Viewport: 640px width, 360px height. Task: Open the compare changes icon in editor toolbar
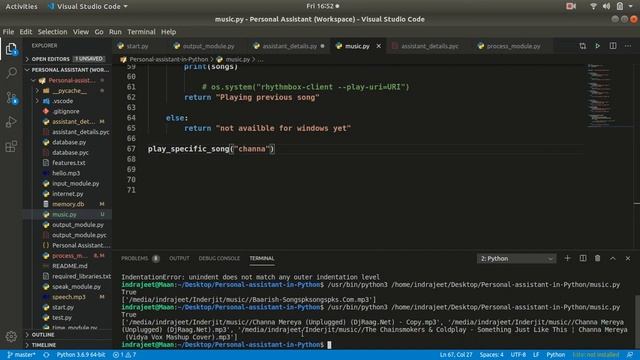click(x=582, y=46)
